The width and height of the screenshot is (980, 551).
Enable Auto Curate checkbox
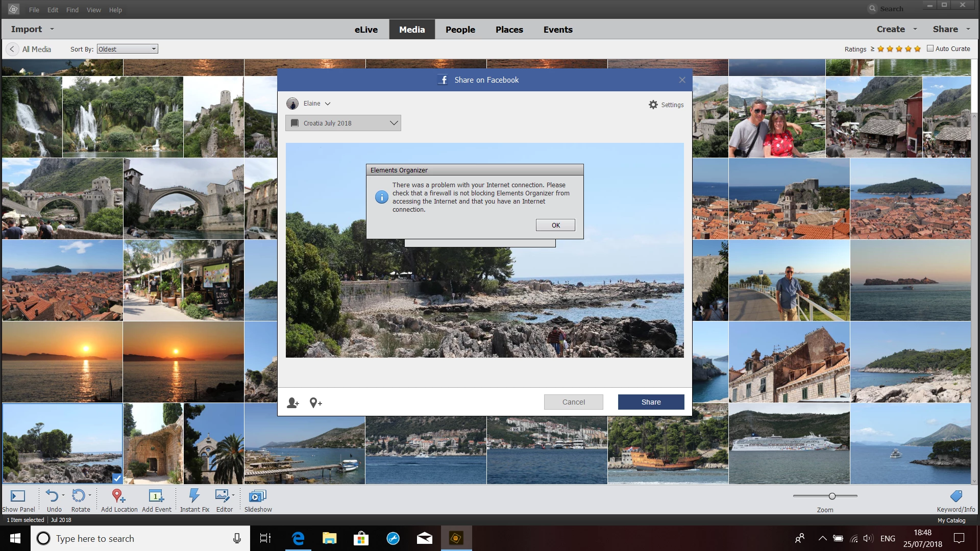pyautogui.click(x=930, y=48)
